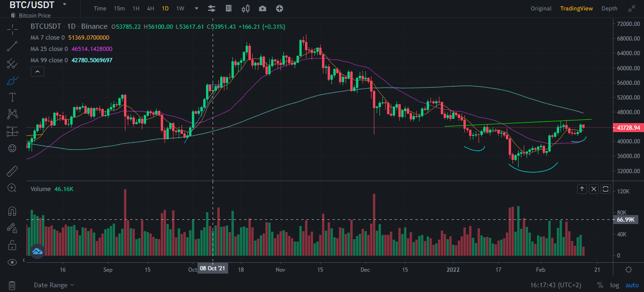The height and width of the screenshot is (292, 644).
Task: Open the Date Range dropdown
Action: coord(54,285)
